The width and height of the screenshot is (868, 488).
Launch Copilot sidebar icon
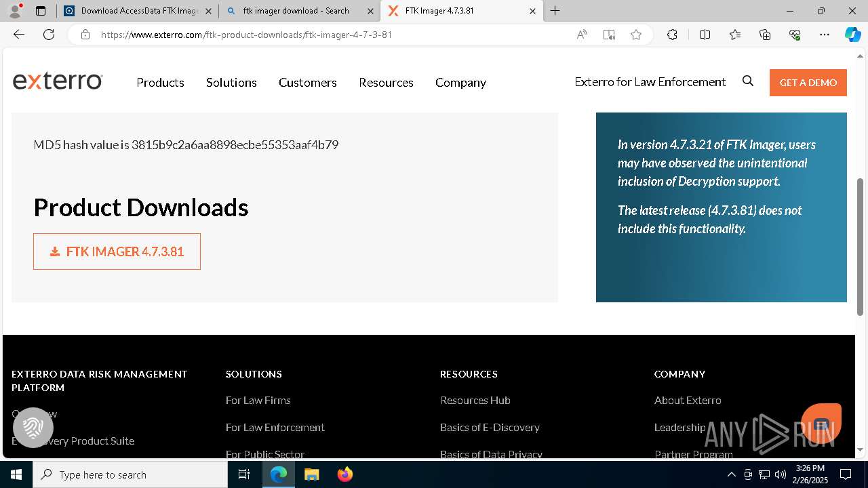tap(852, 35)
